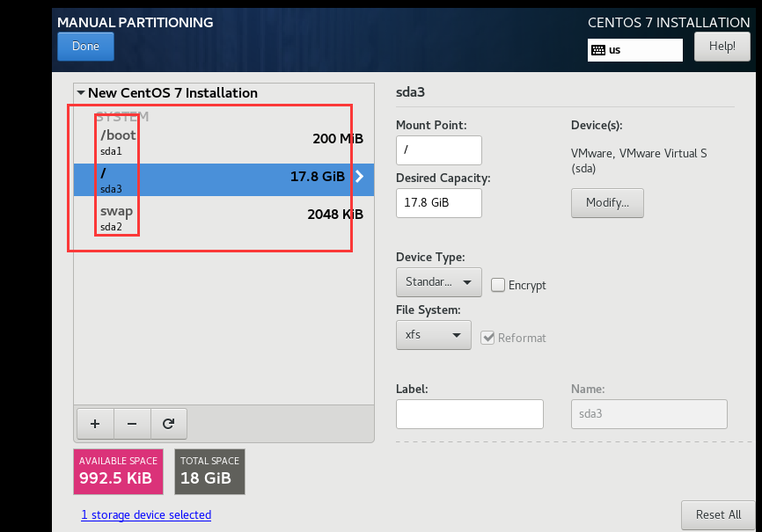Click the Modify... devices button

[x=607, y=203]
